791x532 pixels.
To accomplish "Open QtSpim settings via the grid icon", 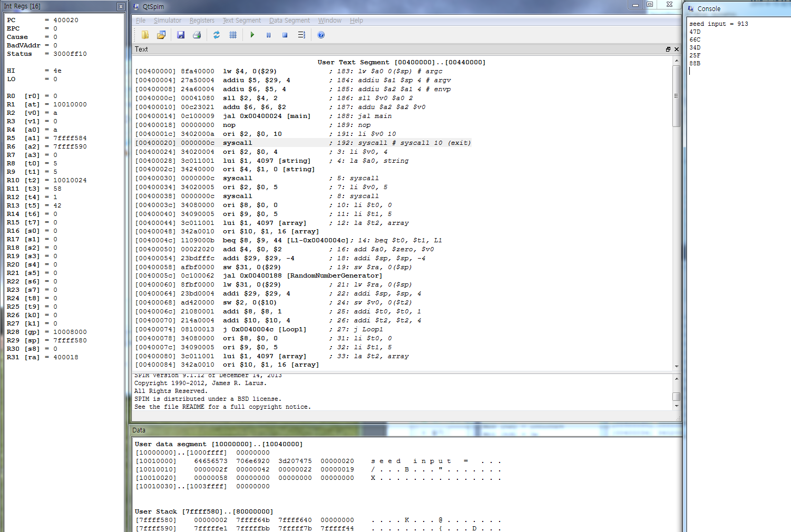I will coord(233,34).
